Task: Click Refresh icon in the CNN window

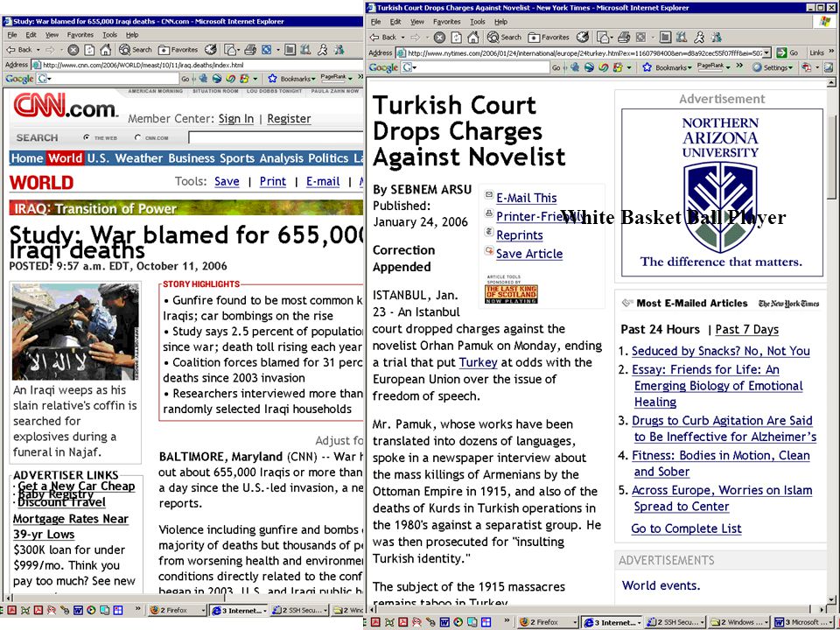Action: coord(89,50)
